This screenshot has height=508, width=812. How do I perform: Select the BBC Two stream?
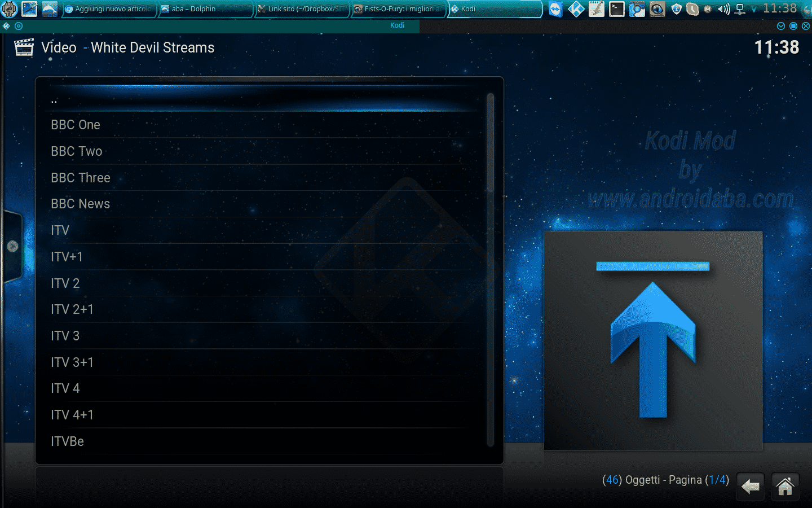(x=263, y=151)
